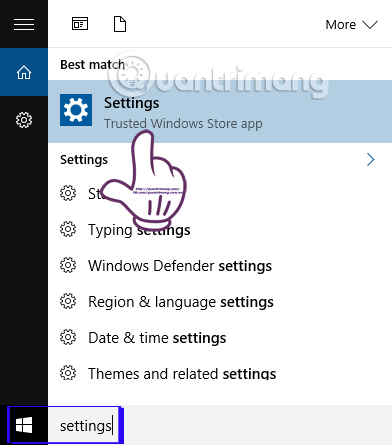Click the Best match heading
The width and height of the screenshot is (392, 445).
coord(93,64)
